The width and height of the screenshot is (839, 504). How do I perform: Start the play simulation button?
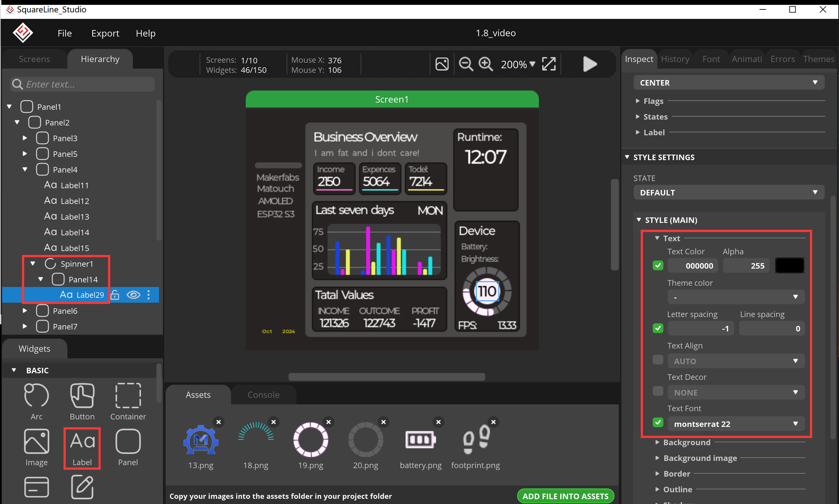point(590,64)
